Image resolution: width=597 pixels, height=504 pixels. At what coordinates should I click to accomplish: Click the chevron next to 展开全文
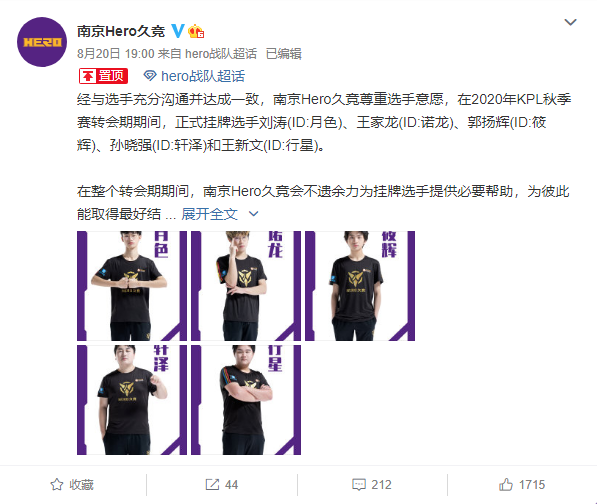253,214
